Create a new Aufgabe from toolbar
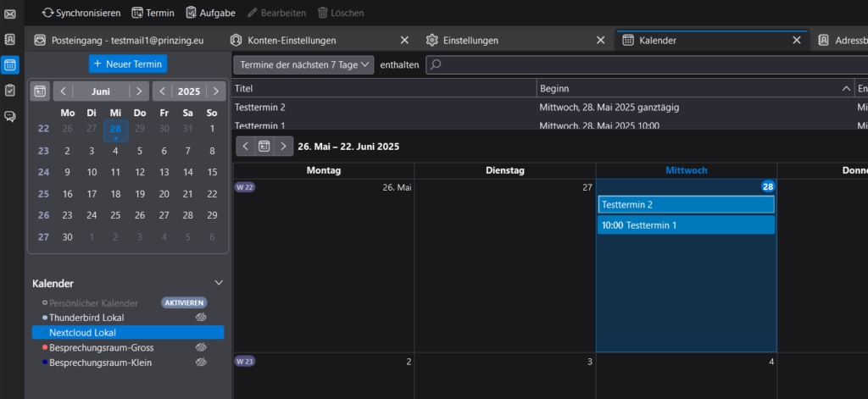 pos(210,13)
